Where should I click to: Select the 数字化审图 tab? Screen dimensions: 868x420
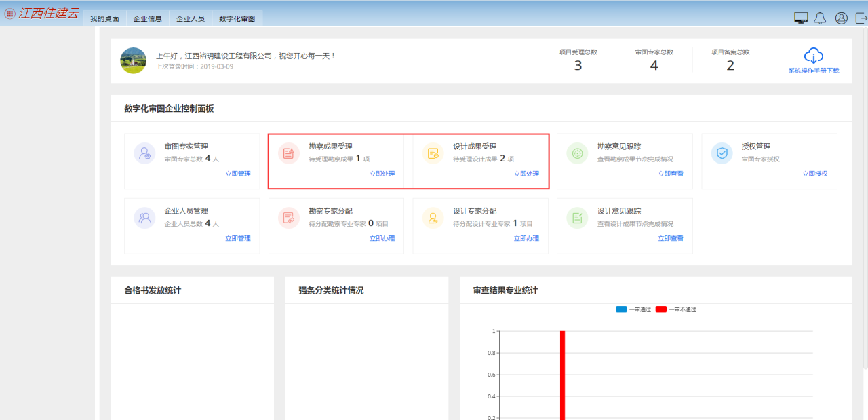[x=237, y=18]
